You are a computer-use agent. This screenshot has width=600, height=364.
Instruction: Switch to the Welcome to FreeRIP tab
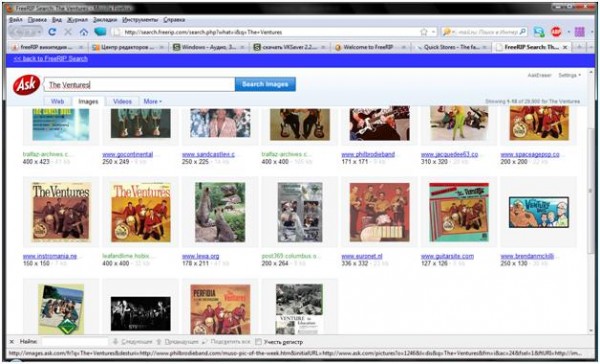point(369,47)
